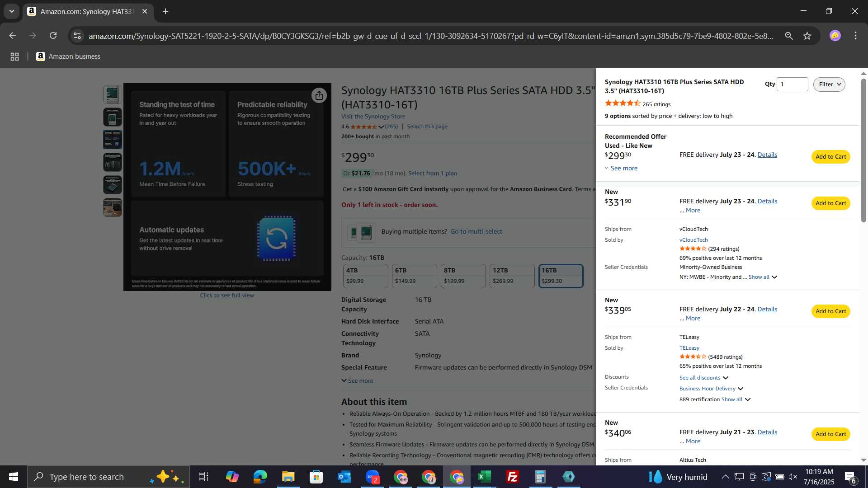Open the Filter dropdown in offers panel

829,84
